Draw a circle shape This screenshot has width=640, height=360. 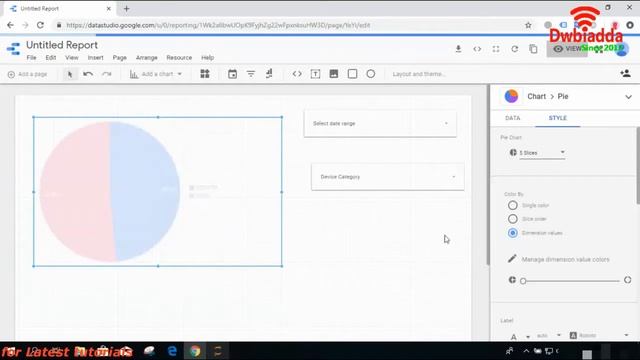tap(371, 74)
